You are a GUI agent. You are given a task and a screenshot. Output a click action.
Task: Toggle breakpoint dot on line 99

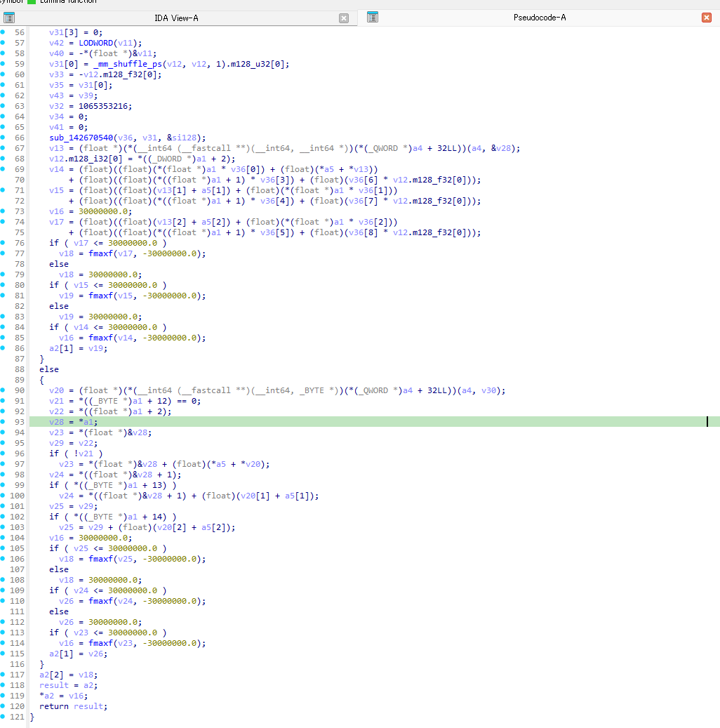coord(3,484)
